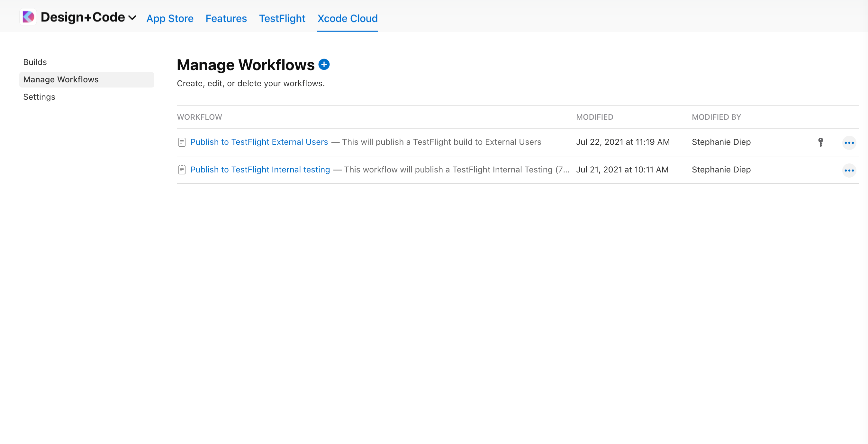
Task: Open Settings in the sidebar
Action: pos(39,97)
